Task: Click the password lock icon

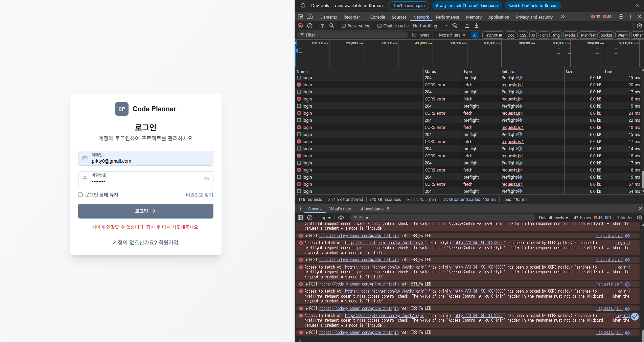Action: (85, 179)
